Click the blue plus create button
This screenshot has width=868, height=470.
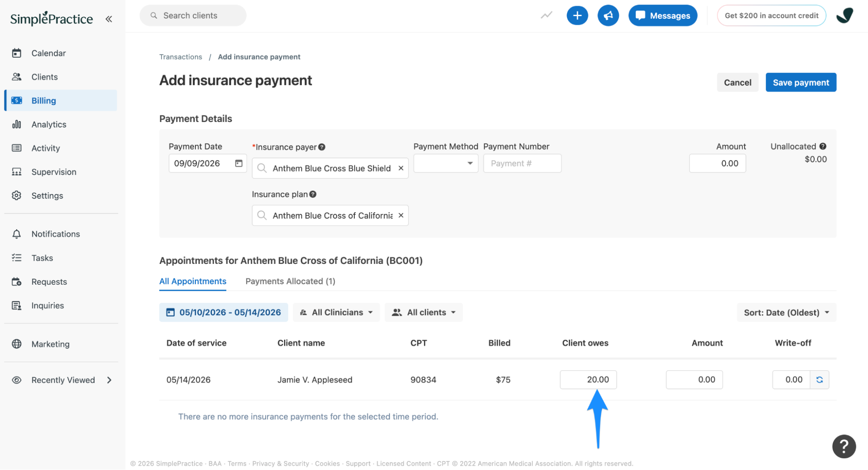pos(577,16)
